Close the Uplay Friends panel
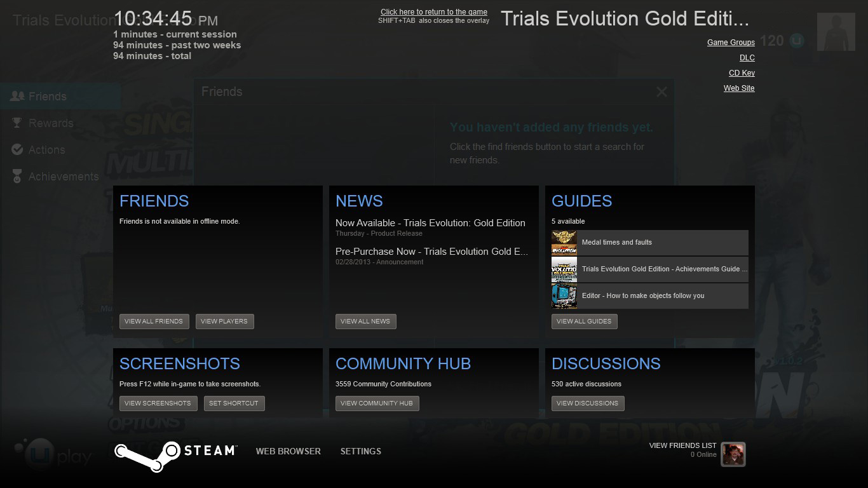Image resolution: width=868 pixels, height=488 pixels. click(x=661, y=92)
